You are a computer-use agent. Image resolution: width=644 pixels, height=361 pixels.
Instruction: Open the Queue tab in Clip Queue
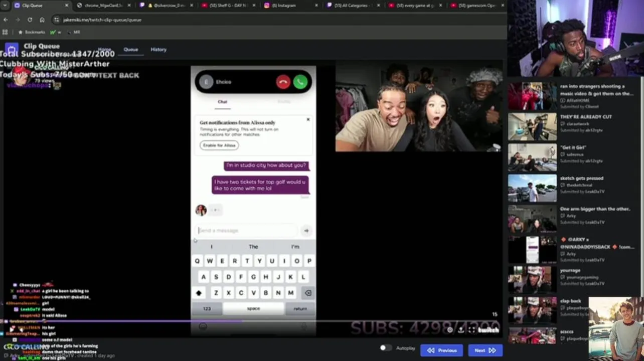coord(131,50)
